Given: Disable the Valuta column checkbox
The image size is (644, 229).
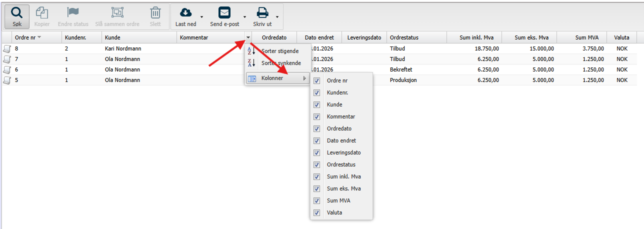Looking at the screenshot, I should (316, 212).
